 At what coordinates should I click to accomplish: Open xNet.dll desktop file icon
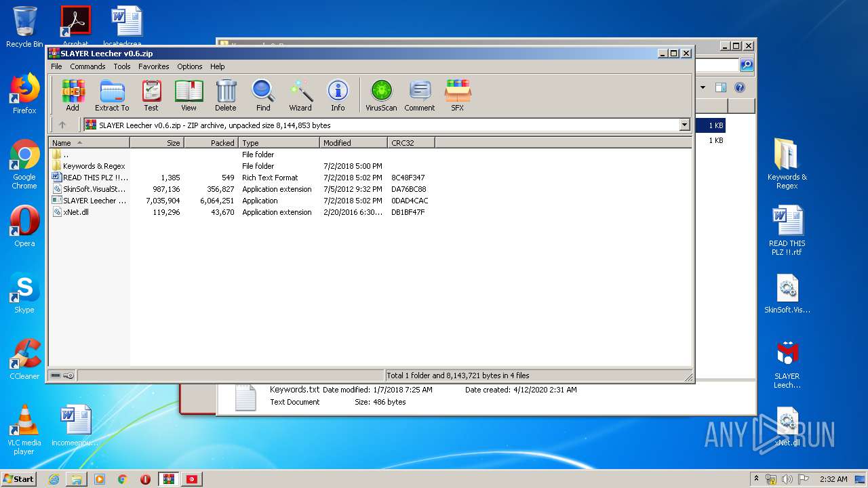pyautogui.click(x=787, y=427)
